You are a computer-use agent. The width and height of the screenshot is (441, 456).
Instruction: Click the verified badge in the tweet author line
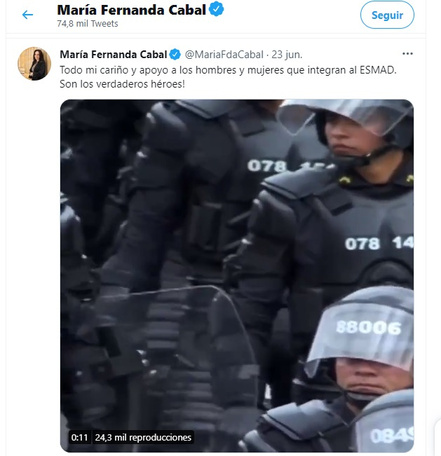(x=175, y=54)
